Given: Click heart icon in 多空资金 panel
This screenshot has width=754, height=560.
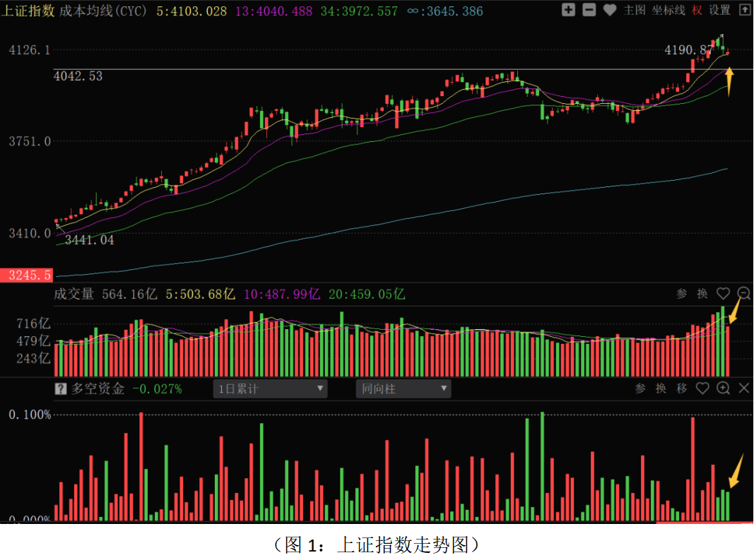Looking at the screenshot, I should point(702,388).
